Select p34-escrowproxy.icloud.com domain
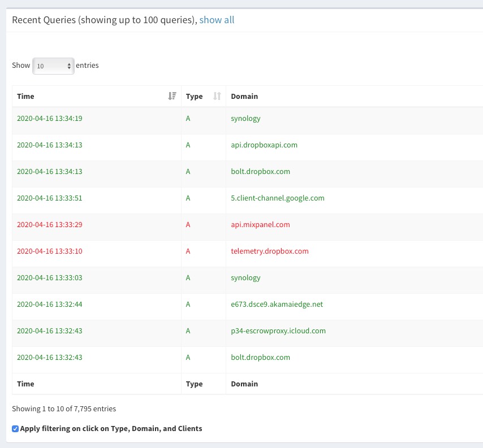 coord(278,330)
